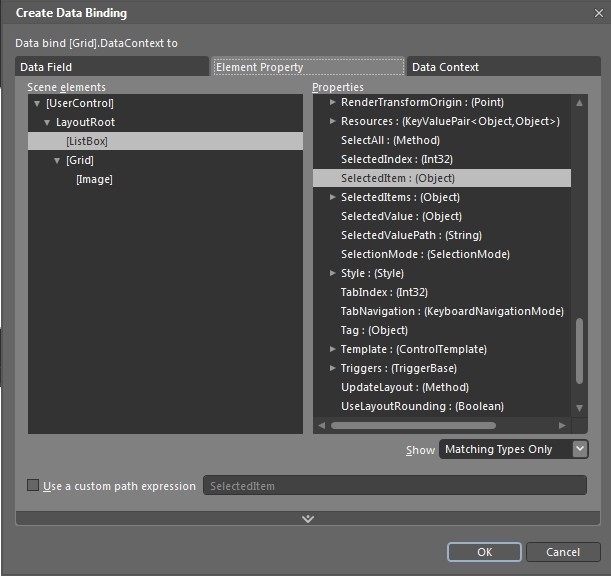Enable Use a custom path expression

pos(33,485)
